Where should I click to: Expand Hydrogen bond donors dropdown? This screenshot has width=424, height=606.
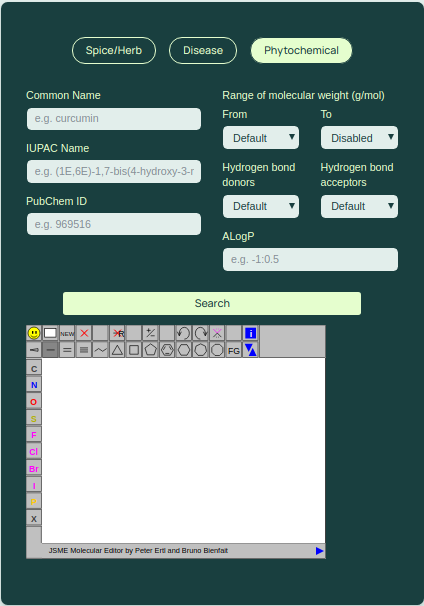tap(261, 206)
